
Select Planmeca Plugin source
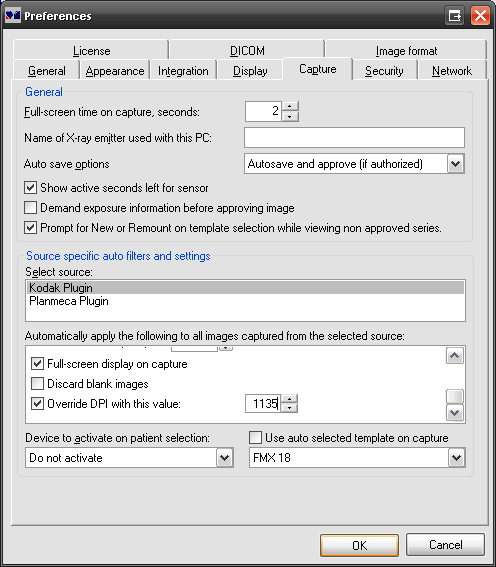pyautogui.click(x=245, y=301)
